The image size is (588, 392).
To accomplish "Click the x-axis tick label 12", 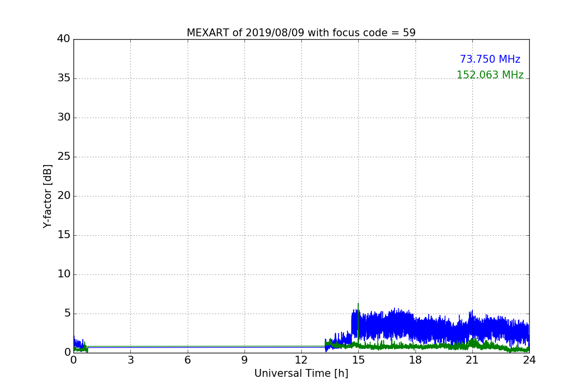I will 301,360.
